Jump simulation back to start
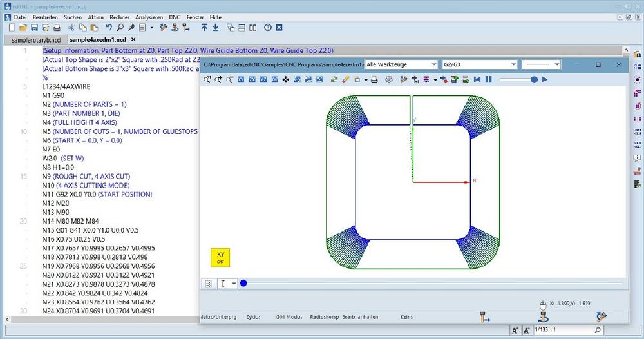The height and width of the screenshot is (339, 644). pyautogui.click(x=477, y=79)
